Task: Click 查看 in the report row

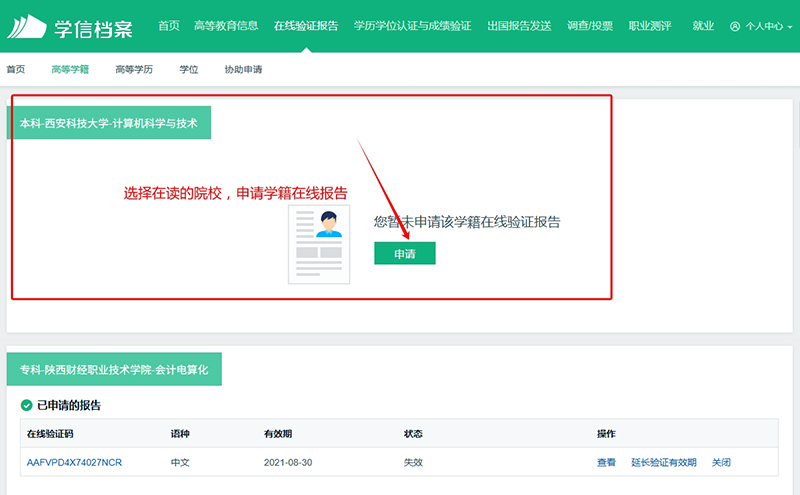Action: click(606, 462)
